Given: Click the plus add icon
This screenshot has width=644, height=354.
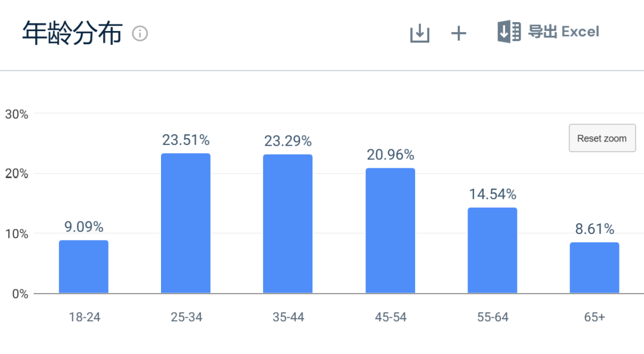Looking at the screenshot, I should tap(458, 33).
